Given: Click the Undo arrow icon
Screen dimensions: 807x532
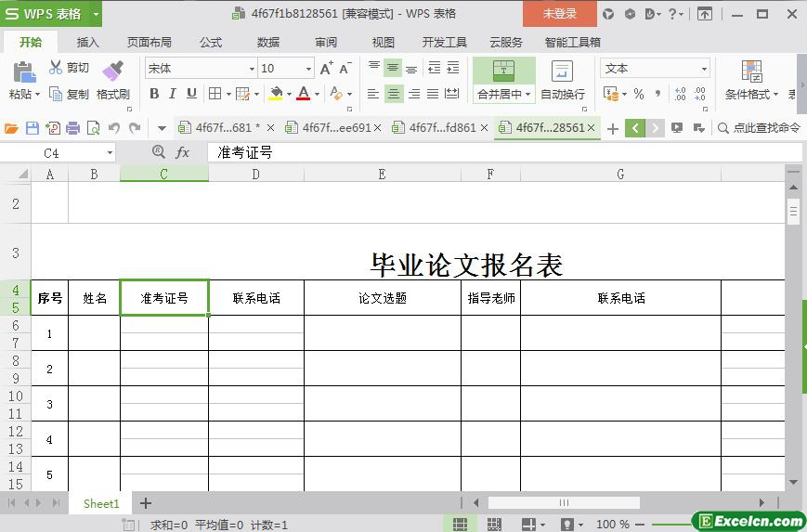Looking at the screenshot, I should pyautogui.click(x=114, y=128).
